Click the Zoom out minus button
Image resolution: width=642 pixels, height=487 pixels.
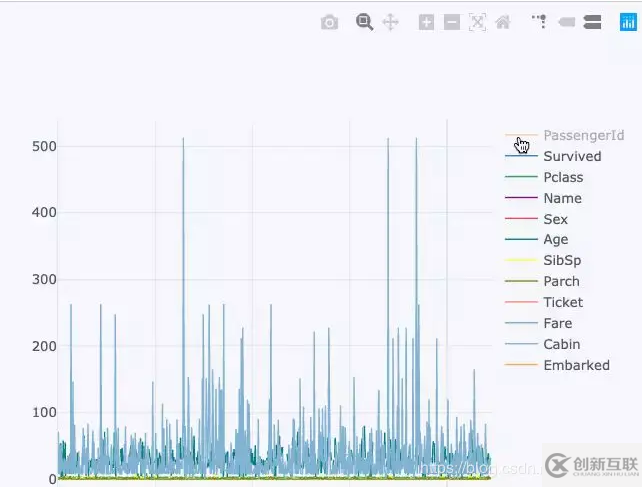[x=451, y=22]
